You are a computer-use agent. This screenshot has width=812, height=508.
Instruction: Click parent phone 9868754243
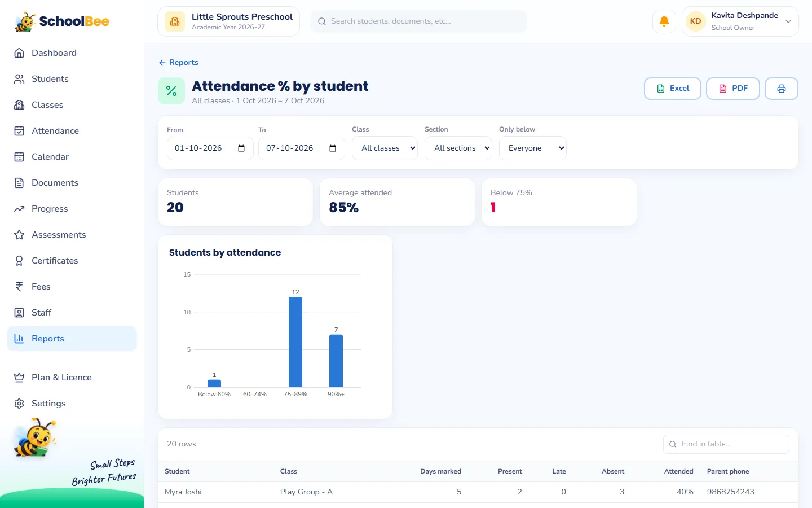click(731, 492)
